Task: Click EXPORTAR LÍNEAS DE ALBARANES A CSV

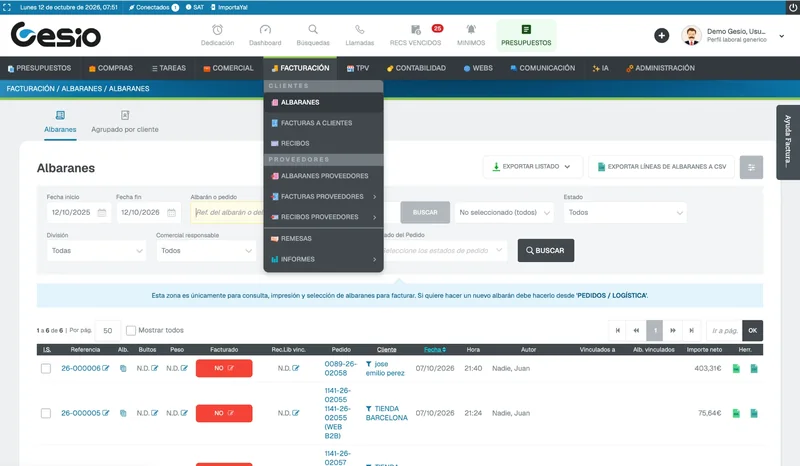Action: tap(662, 167)
